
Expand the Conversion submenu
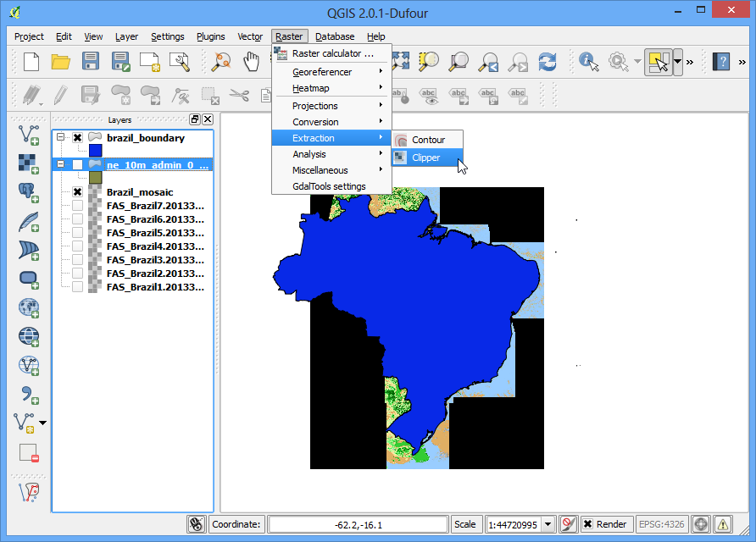(x=331, y=122)
